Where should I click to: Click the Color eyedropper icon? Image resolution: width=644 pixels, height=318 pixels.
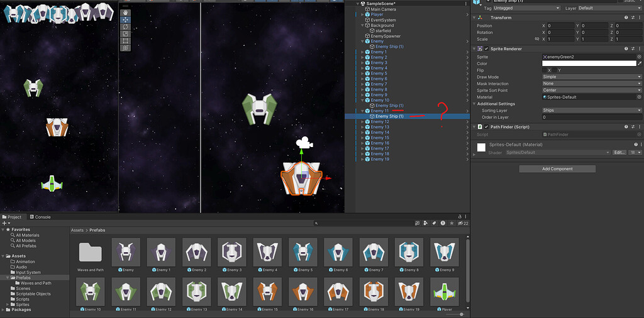tap(640, 63)
